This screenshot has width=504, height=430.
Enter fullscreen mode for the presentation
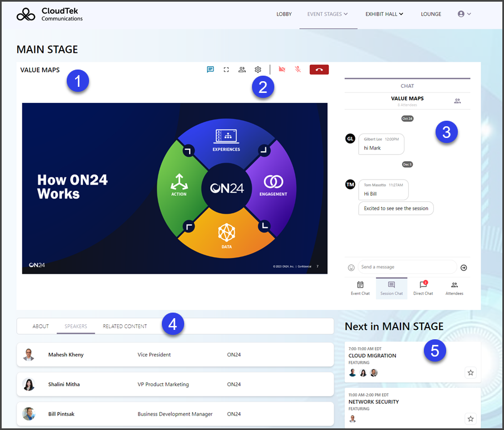point(226,70)
